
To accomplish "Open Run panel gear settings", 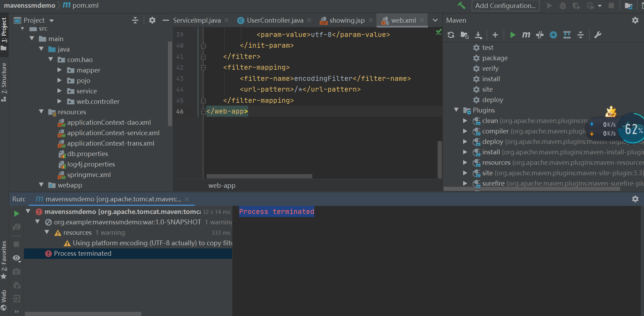I will [x=635, y=199].
